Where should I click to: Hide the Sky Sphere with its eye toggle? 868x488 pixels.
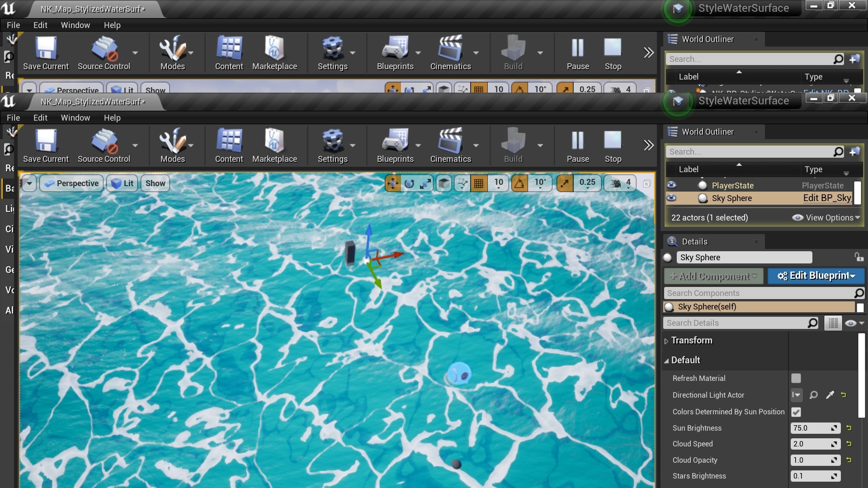[x=672, y=198]
